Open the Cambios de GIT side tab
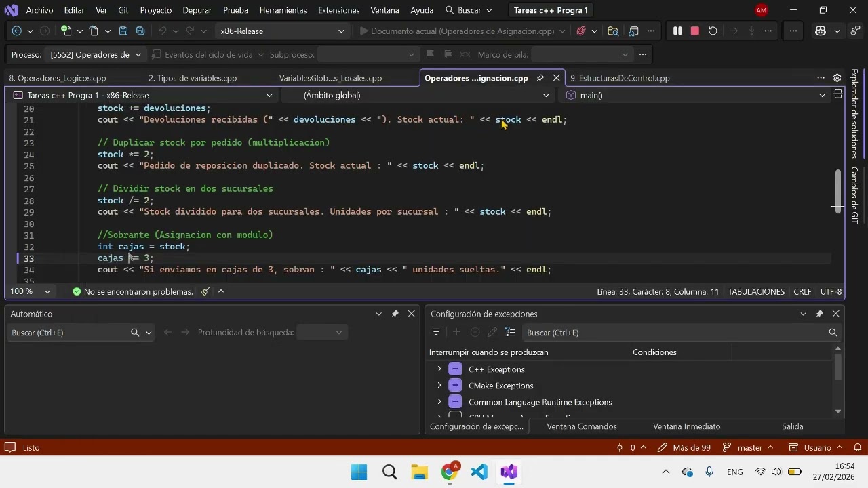The width and height of the screenshot is (868, 488). [854, 195]
